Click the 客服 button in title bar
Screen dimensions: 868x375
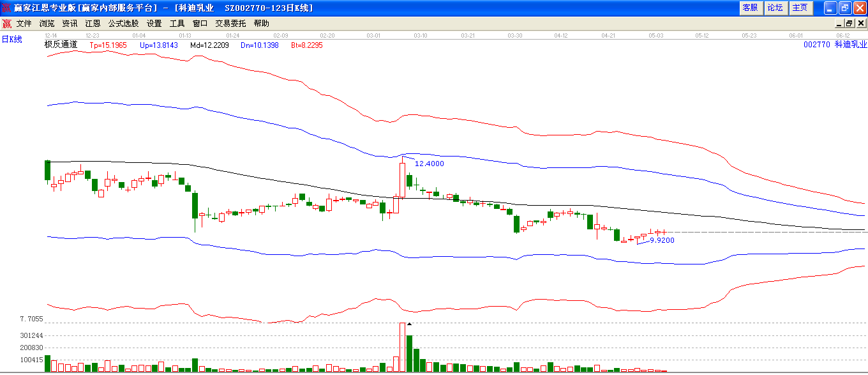[750, 8]
